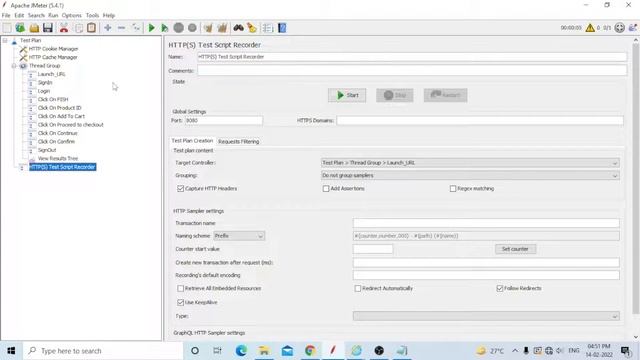Click the Open file folder icon

tap(34, 28)
